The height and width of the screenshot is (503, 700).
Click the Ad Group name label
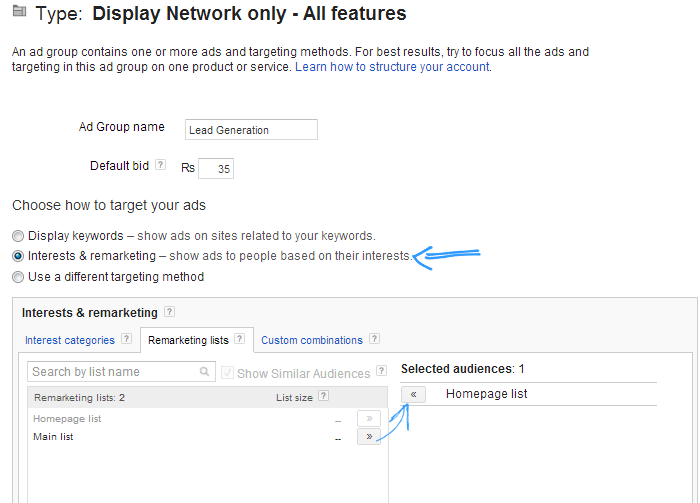pos(122,127)
